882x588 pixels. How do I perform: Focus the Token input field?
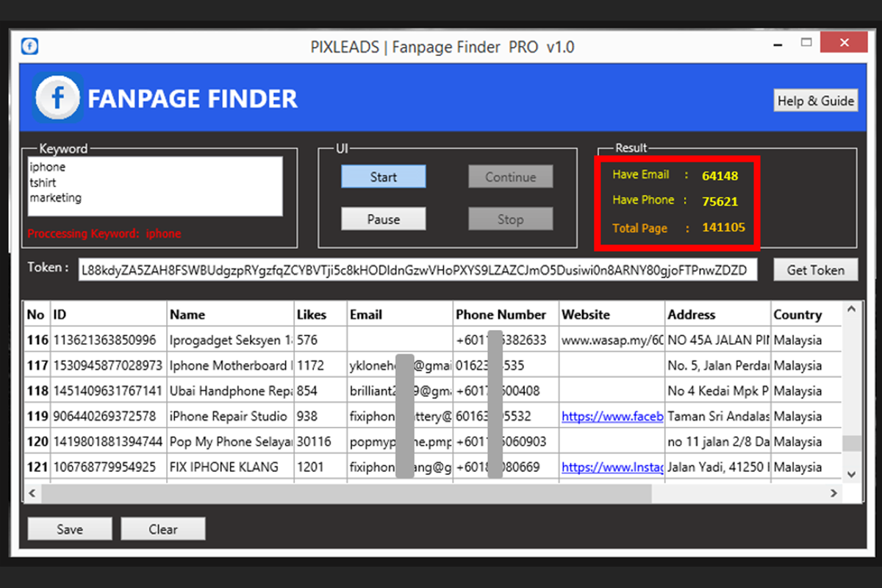pyautogui.click(x=417, y=270)
